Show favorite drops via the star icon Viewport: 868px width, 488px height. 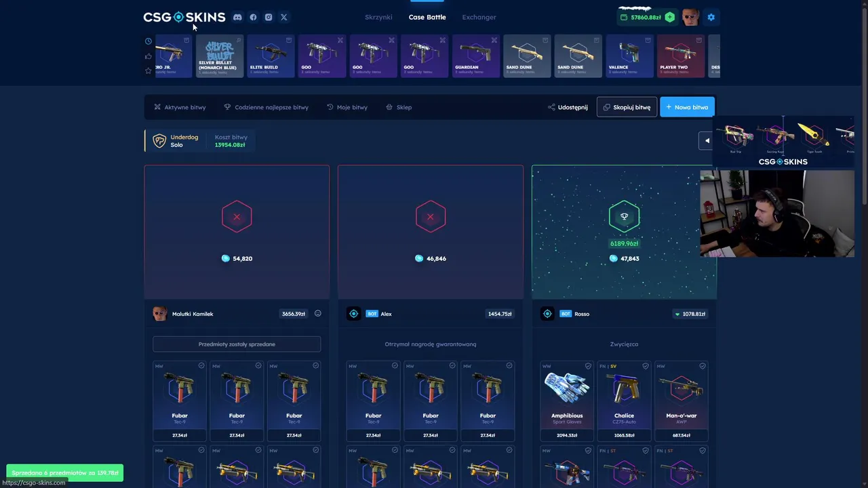(x=149, y=70)
